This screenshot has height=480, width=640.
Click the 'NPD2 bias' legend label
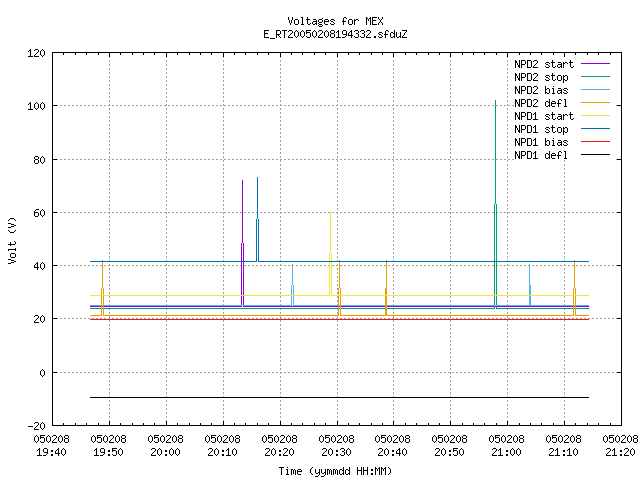click(541, 90)
